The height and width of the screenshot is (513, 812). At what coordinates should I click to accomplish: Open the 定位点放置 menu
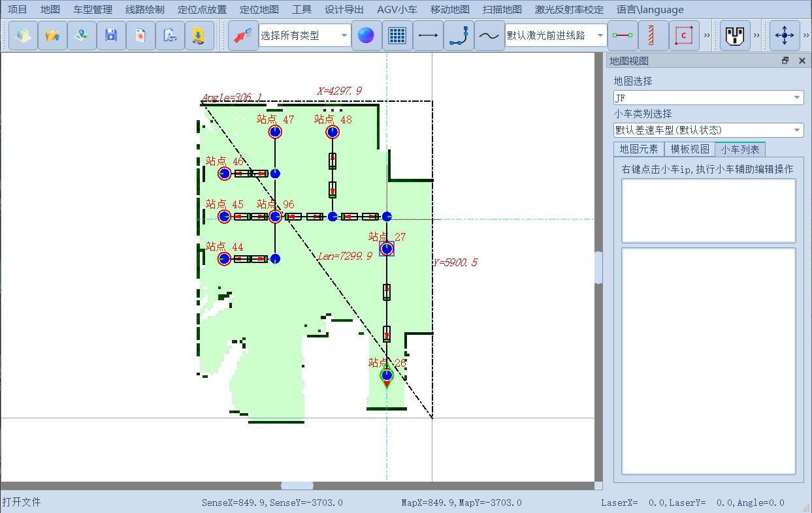coord(203,10)
